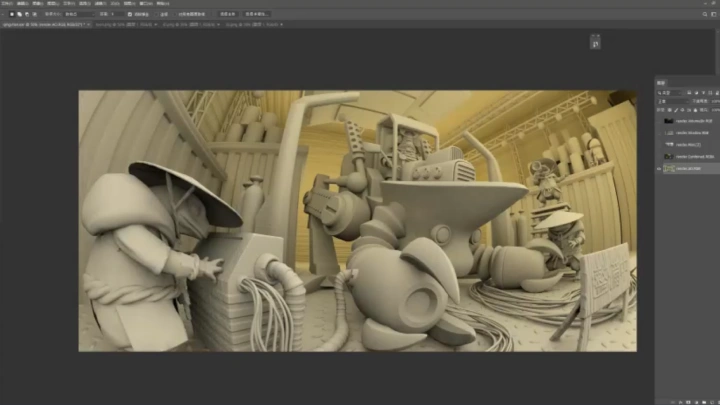Open the search icon in the options bar
720x405 pixels.
pos(705,14)
